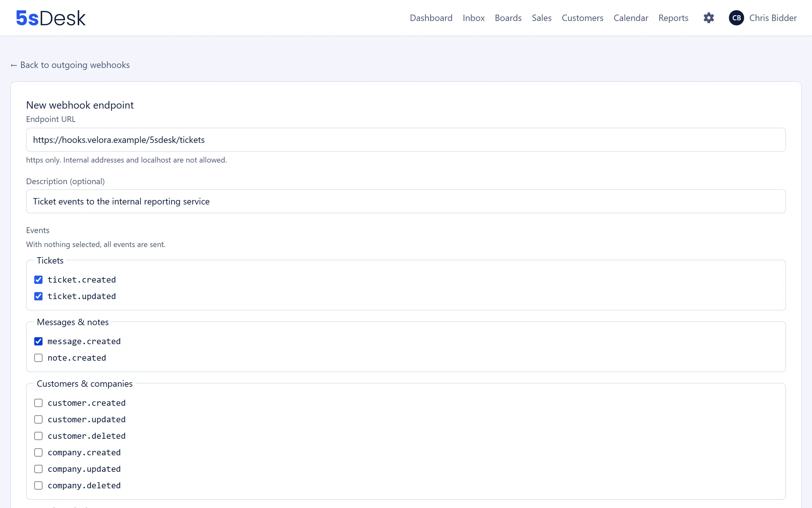Click the Chris Bidder user name
This screenshot has width=812, height=508.
coord(773,18)
